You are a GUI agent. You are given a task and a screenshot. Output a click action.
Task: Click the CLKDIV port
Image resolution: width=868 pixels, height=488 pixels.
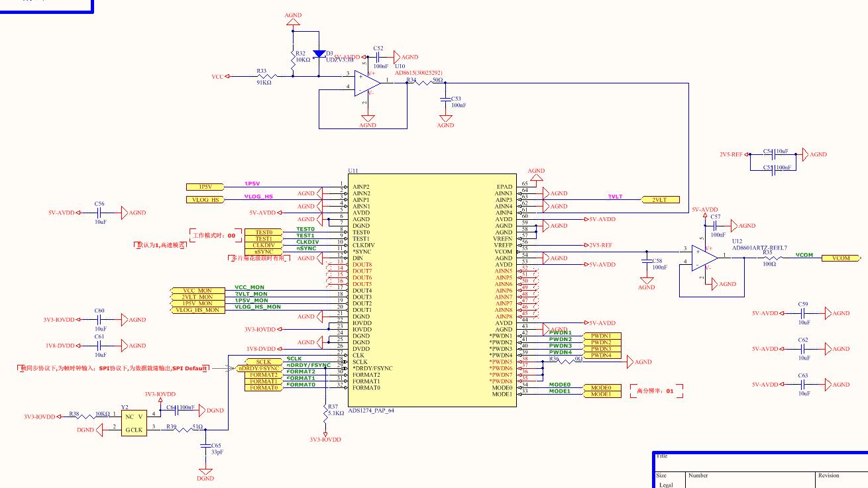[x=263, y=245]
